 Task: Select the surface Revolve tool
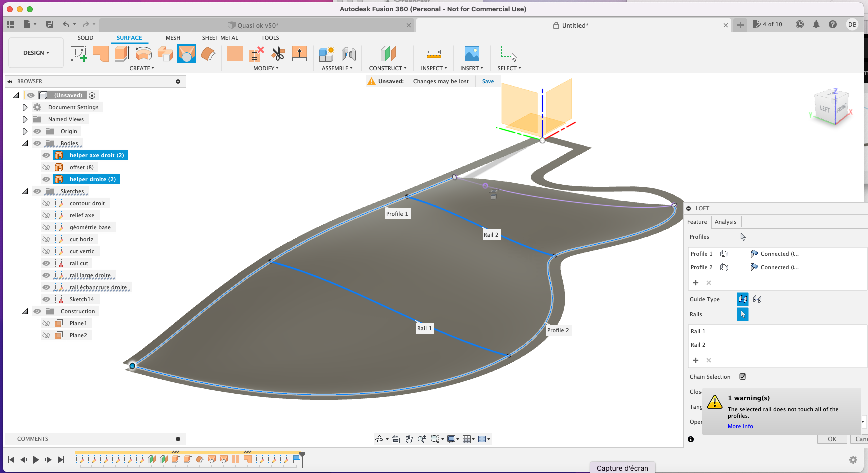(144, 53)
